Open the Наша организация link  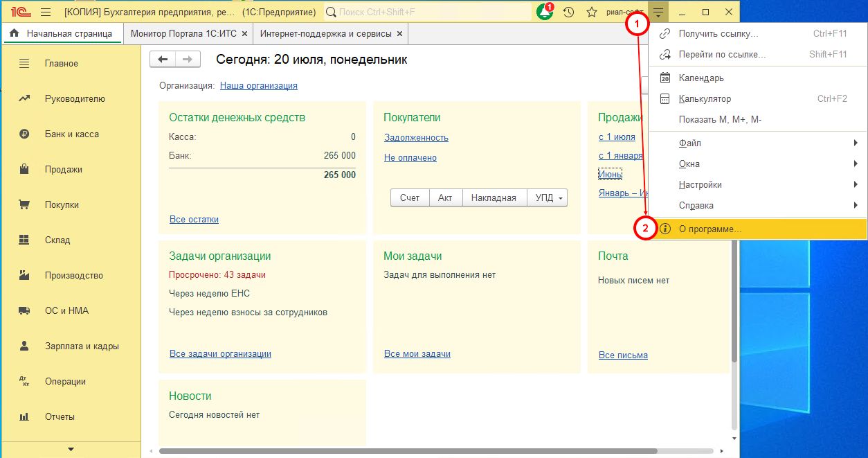point(259,85)
